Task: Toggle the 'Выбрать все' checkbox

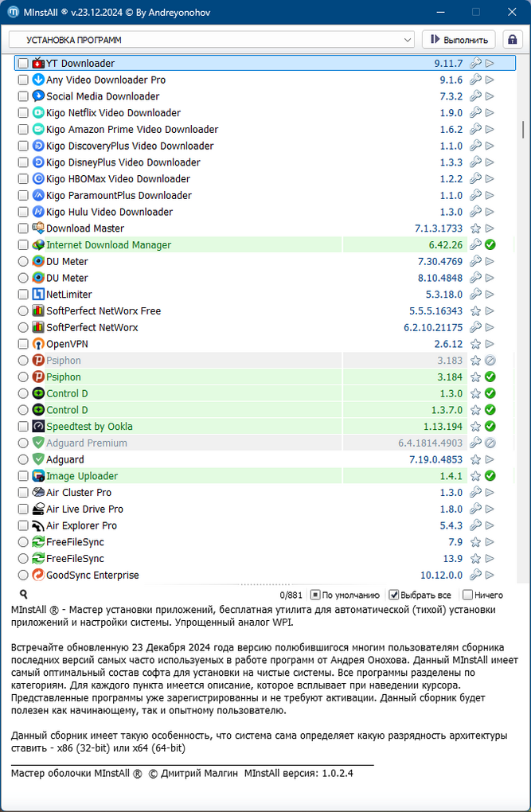Action: coord(394,595)
